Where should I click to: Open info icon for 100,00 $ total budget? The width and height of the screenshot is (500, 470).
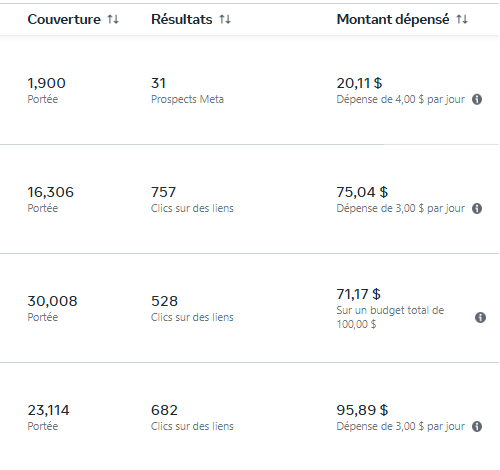pyautogui.click(x=480, y=317)
